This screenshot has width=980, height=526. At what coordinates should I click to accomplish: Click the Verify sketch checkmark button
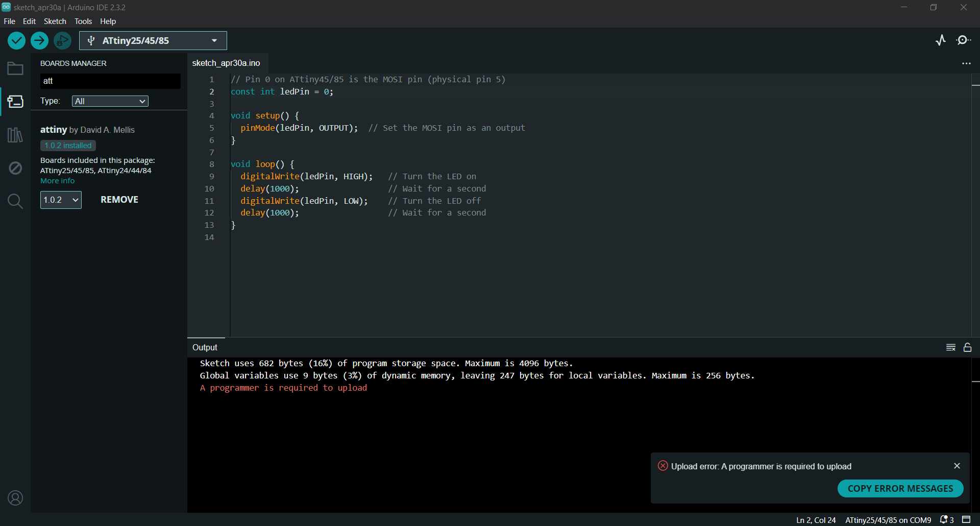tap(16, 40)
